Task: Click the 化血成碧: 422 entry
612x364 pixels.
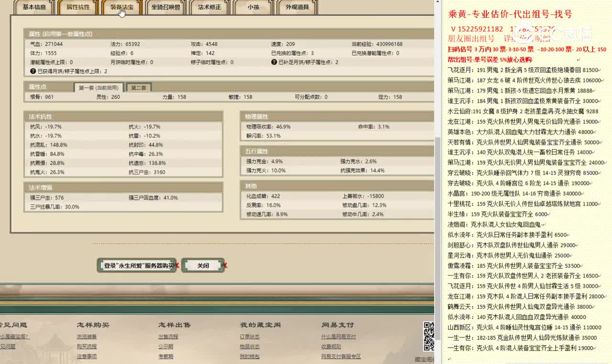Action: [x=263, y=196]
